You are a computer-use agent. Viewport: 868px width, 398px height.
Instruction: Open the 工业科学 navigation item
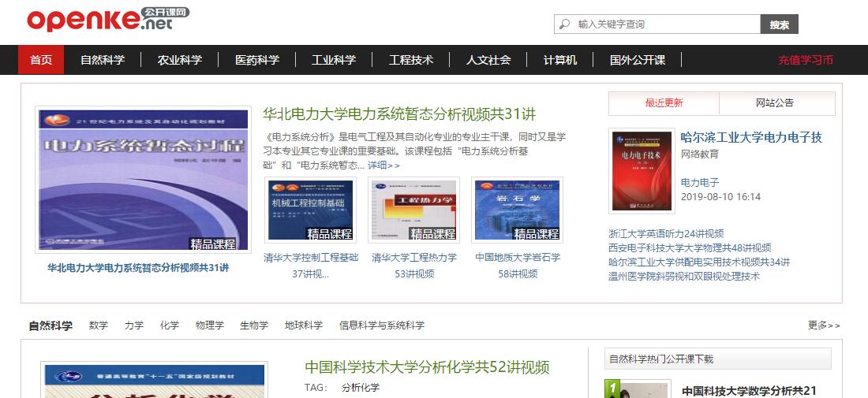(334, 60)
